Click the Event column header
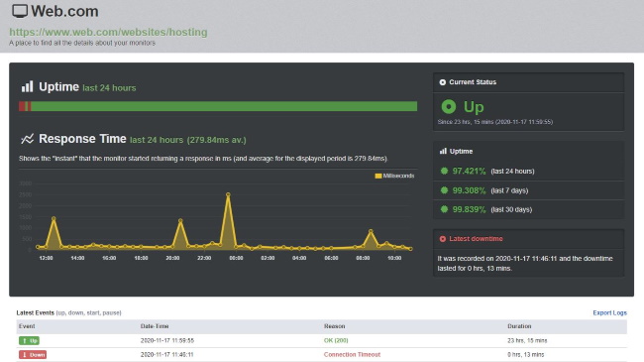This screenshot has width=644, height=362. click(x=27, y=326)
